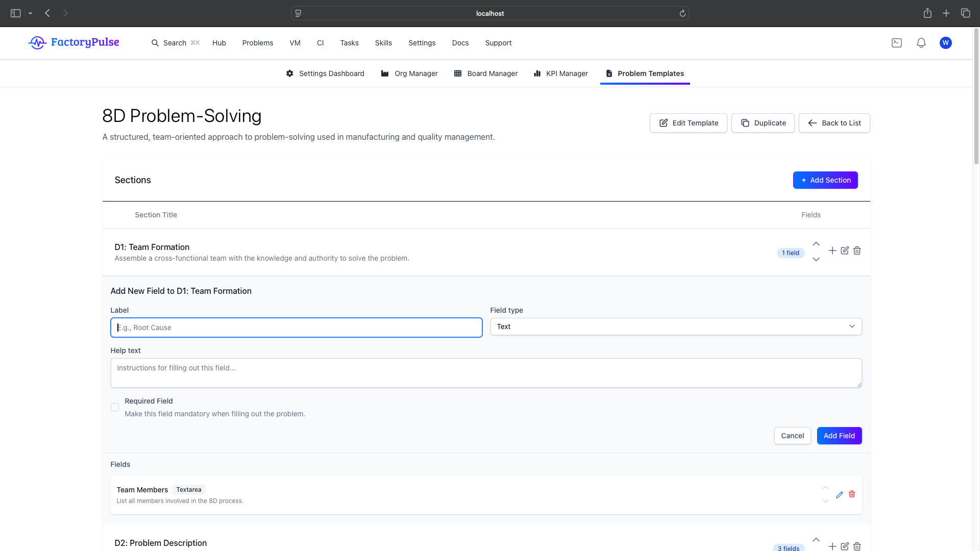Open the notifications bell

(921, 43)
